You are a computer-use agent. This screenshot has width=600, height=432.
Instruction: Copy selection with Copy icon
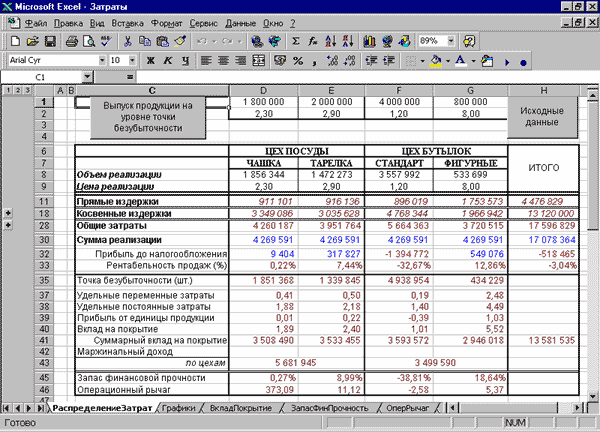tap(145, 41)
